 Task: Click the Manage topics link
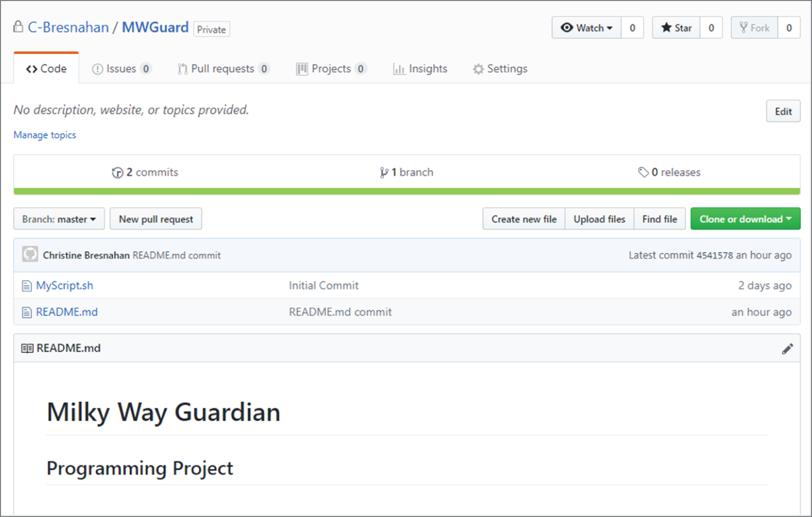point(45,135)
